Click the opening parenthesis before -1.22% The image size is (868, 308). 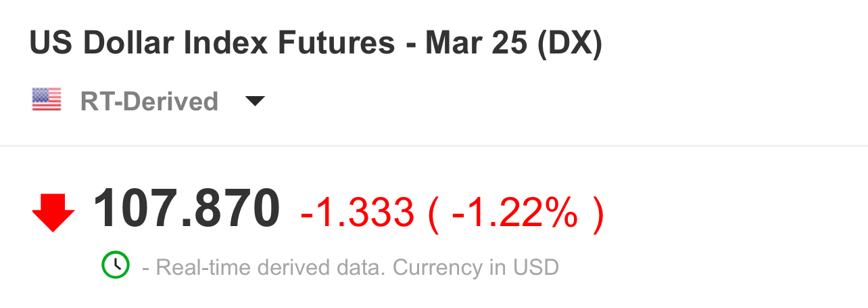tap(433, 214)
